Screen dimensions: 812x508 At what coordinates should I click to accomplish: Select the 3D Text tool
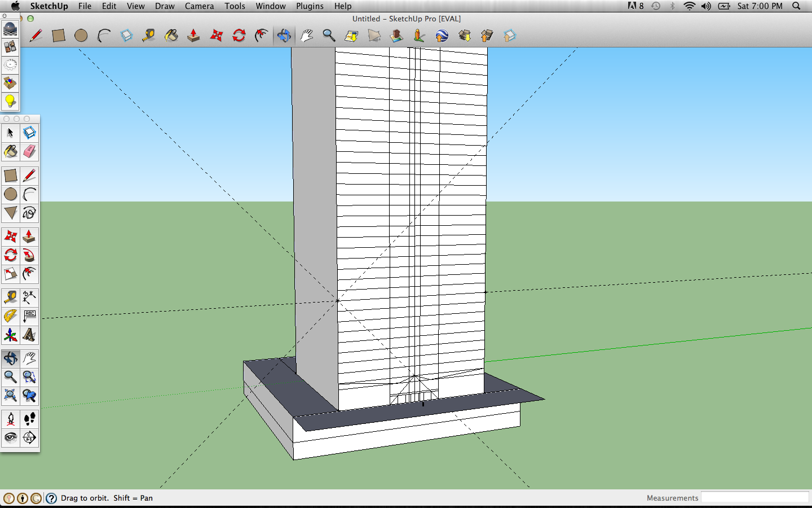coord(29,335)
